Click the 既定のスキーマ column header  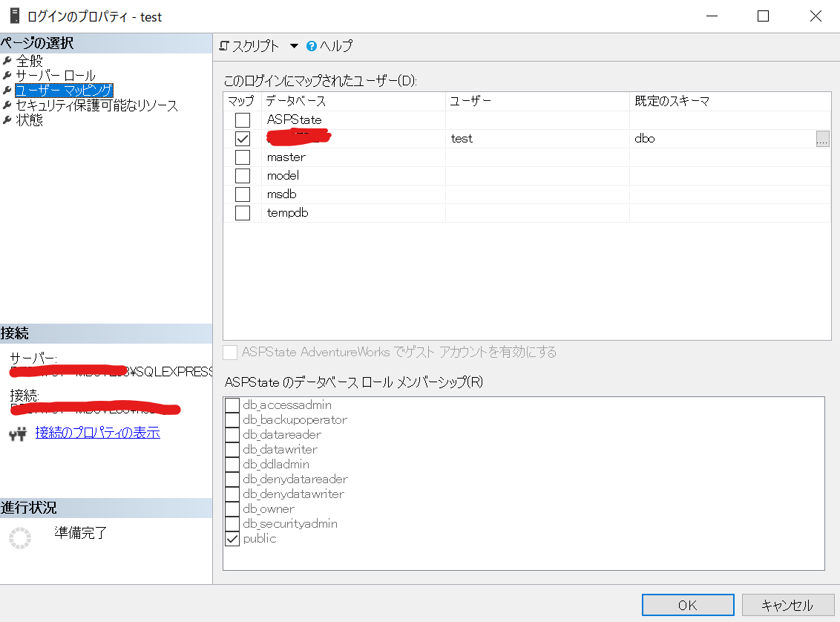730,101
